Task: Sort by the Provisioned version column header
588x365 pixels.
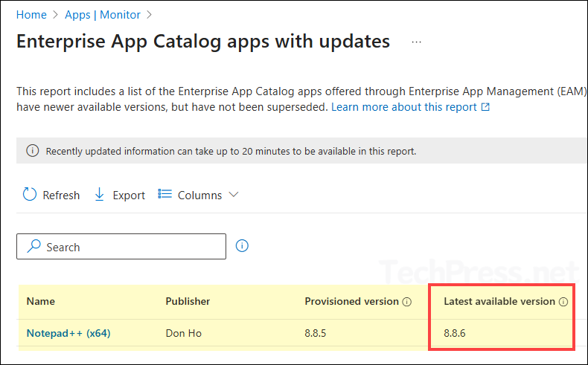Action: coord(351,302)
